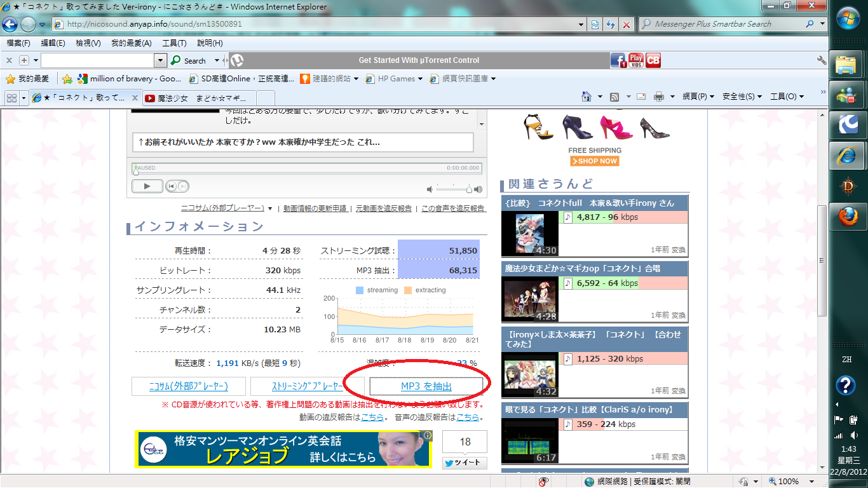
Task: Click the µTorrent logo in the toolbar
Action: [236, 60]
